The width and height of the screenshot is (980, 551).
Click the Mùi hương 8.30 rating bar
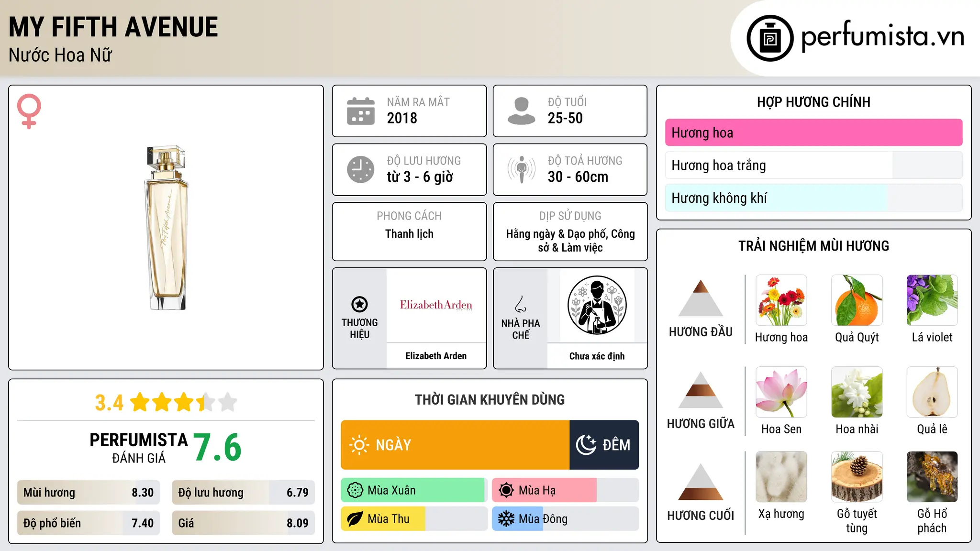[x=89, y=493]
